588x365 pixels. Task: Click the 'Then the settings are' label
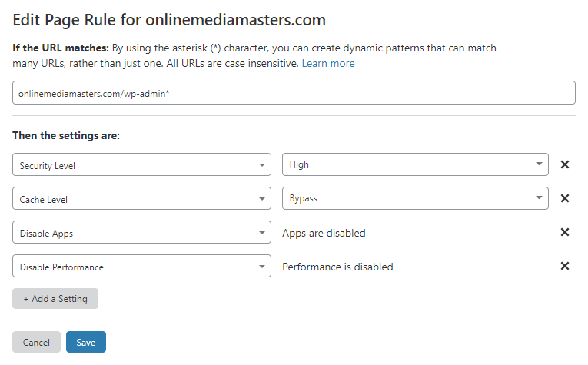[66, 135]
